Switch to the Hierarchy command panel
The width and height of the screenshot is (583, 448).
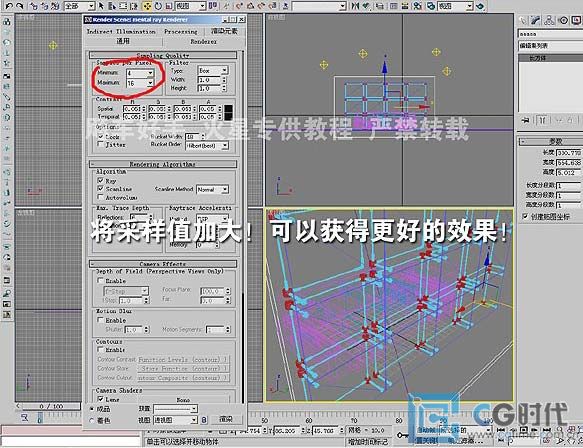tap(549, 20)
